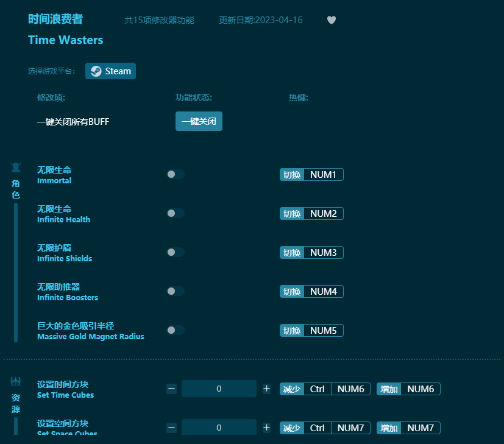Click the 角色 character category icon
504x444 pixels.
point(15,168)
